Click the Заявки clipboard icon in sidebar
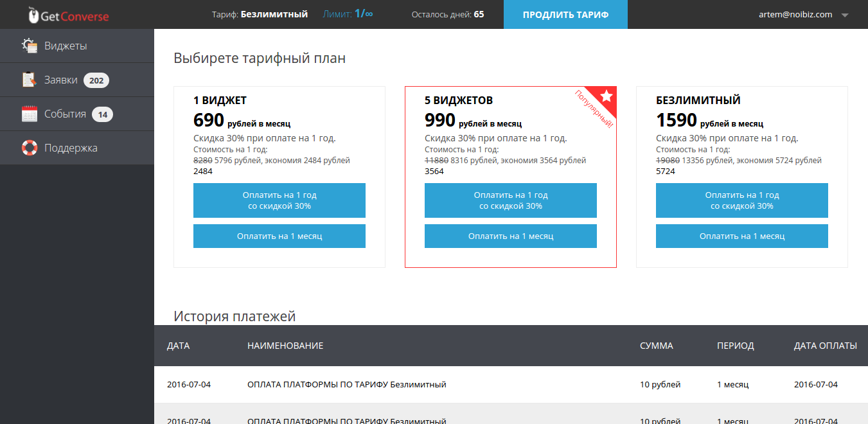 tap(30, 80)
